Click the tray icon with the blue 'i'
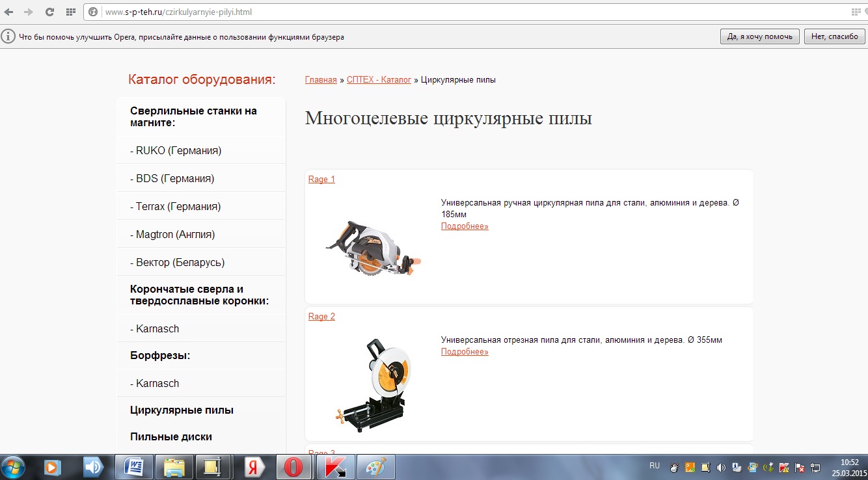Screen dimensions: 868x480 pos(737,467)
